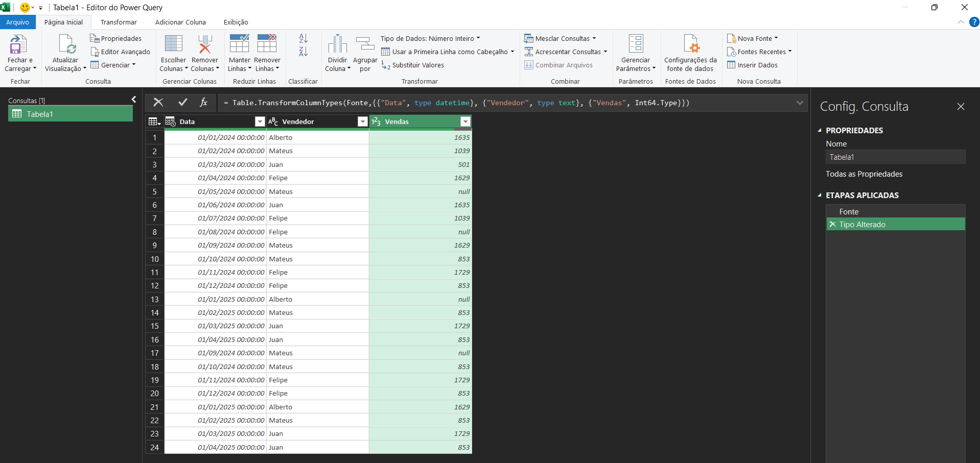This screenshot has width=980, height=463.
Task: Click the Remover Colunas icon
Action: [x=205, y=44]
